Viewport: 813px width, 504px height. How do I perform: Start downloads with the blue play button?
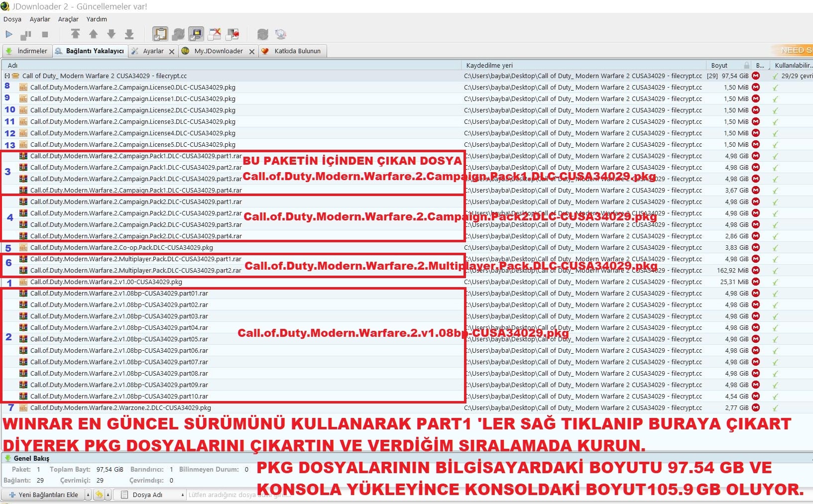pyautogui.click(x=9, y=34)
